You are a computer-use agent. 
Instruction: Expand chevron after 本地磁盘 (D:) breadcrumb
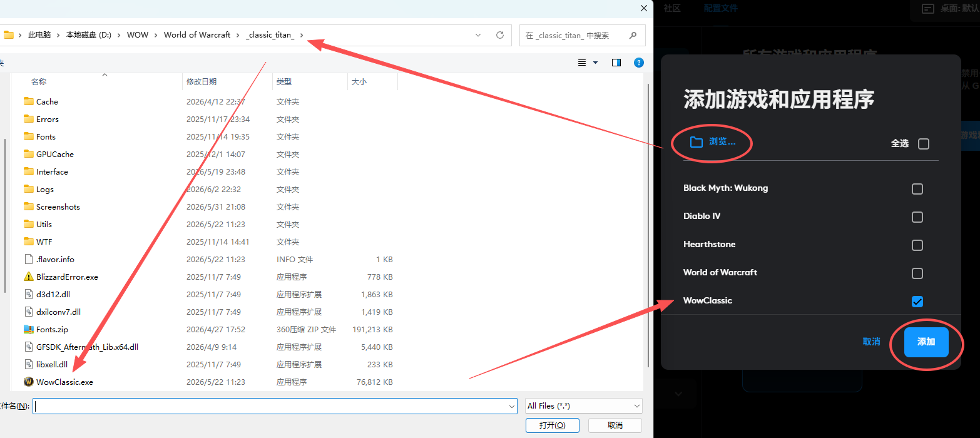point(120,35)
